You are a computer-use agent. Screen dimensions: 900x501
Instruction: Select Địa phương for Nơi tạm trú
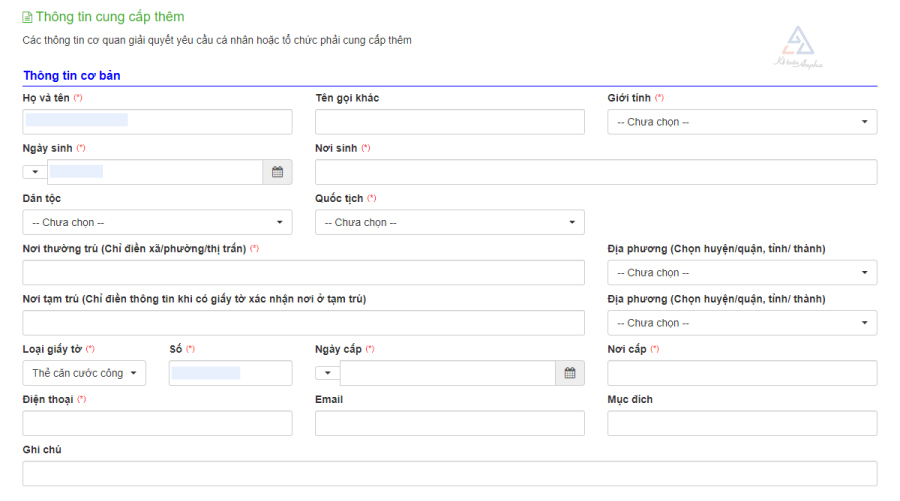pyautogui.click(x=742, y=323)
